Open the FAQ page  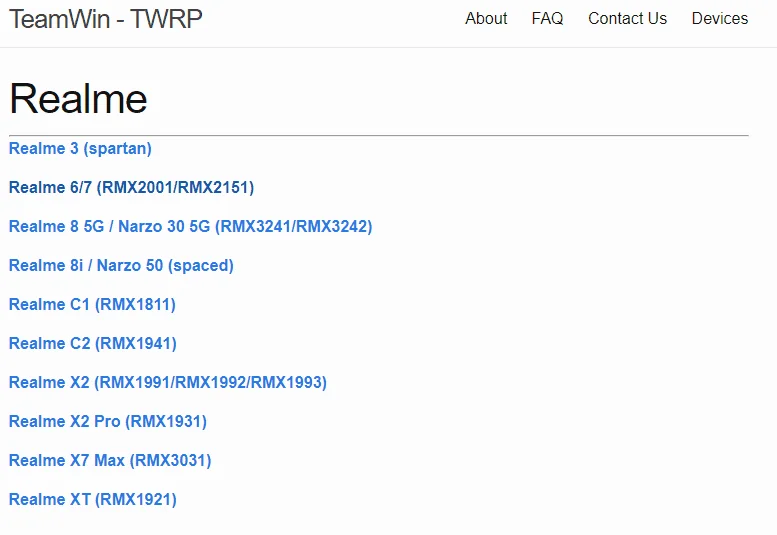coord(547,18)
